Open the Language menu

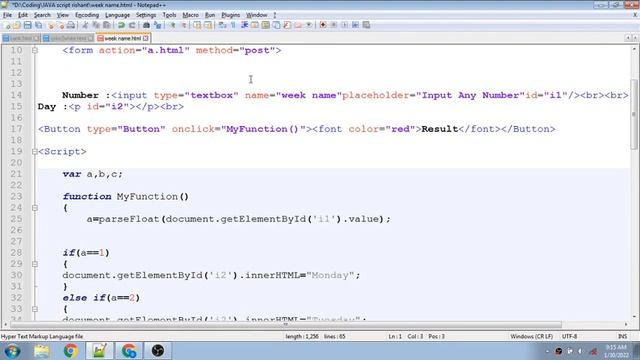[x=117, y=15]
